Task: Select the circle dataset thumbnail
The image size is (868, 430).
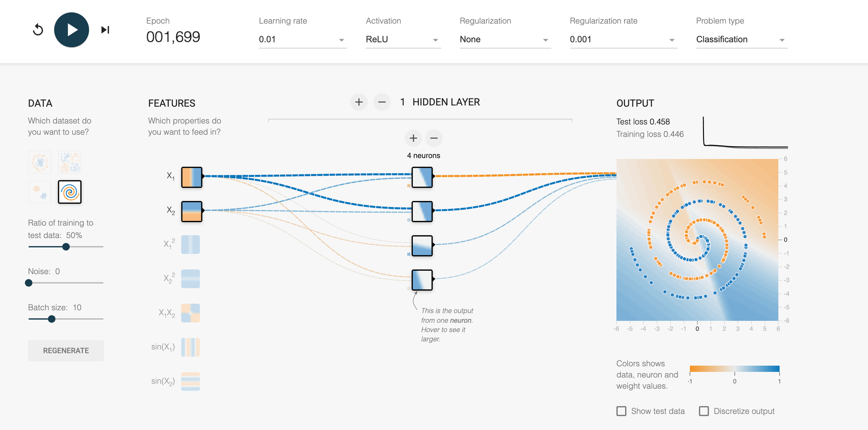Action: pos(39,162)
